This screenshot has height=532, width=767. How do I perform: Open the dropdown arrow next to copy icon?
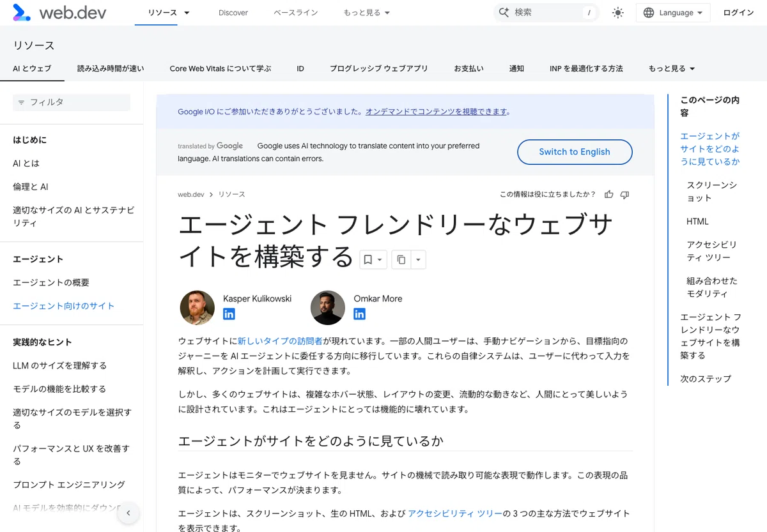tap(418, 259)
